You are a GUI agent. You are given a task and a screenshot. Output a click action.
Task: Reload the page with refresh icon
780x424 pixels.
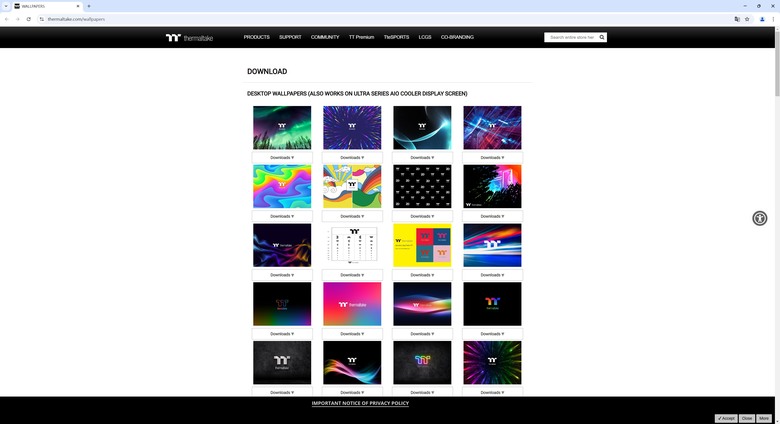(x=29, y=19)
